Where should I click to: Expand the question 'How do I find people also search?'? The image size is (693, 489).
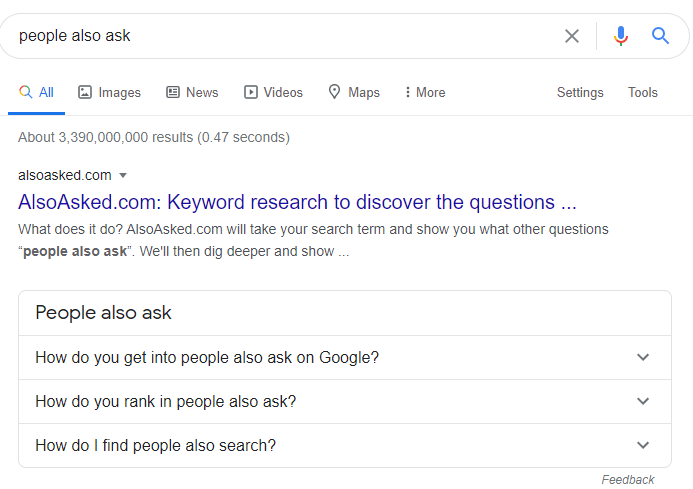[x=345, y=445]
